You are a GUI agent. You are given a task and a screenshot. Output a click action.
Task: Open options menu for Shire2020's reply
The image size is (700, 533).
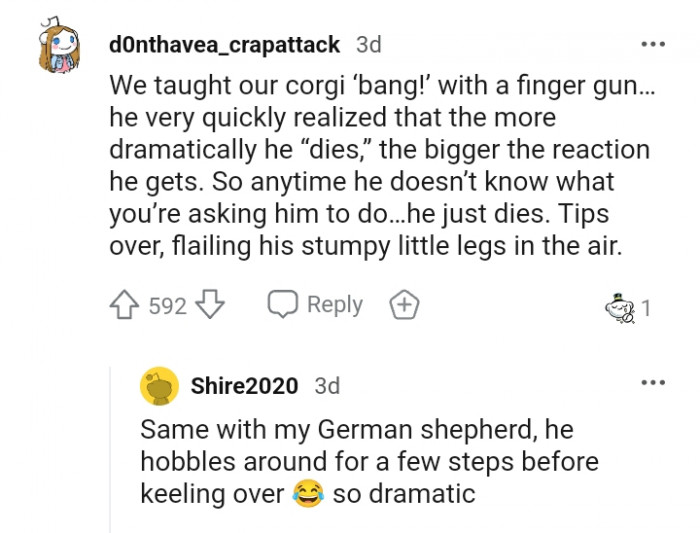click(x=653, y=383)
